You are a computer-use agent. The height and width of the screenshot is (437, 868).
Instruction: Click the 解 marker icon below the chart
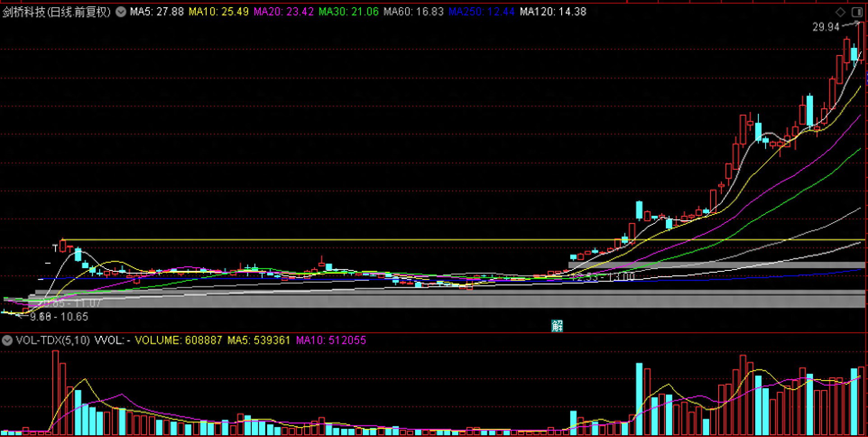click(x=557, y=325)
